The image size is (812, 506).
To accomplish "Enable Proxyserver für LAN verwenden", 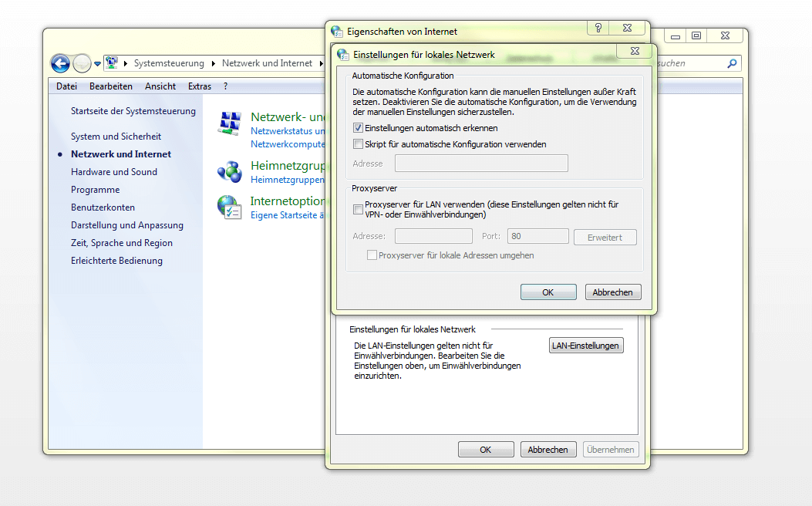I will pos(358,209).
